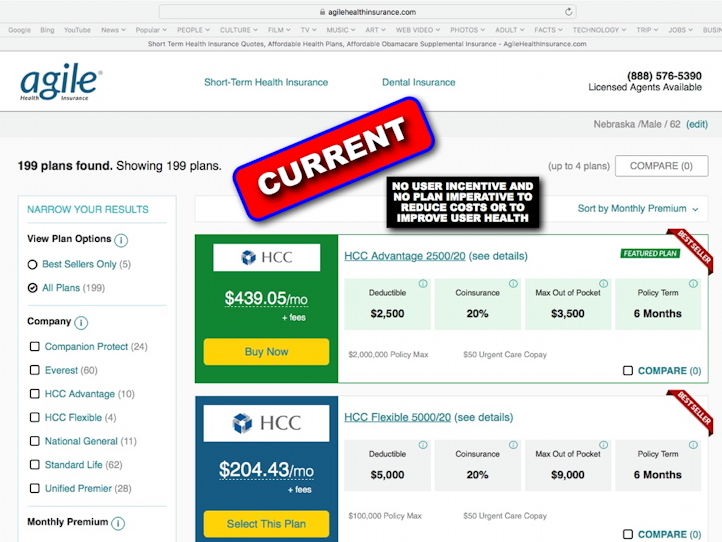Select the Best Sellers Only radio button

[x=32, y=265]
